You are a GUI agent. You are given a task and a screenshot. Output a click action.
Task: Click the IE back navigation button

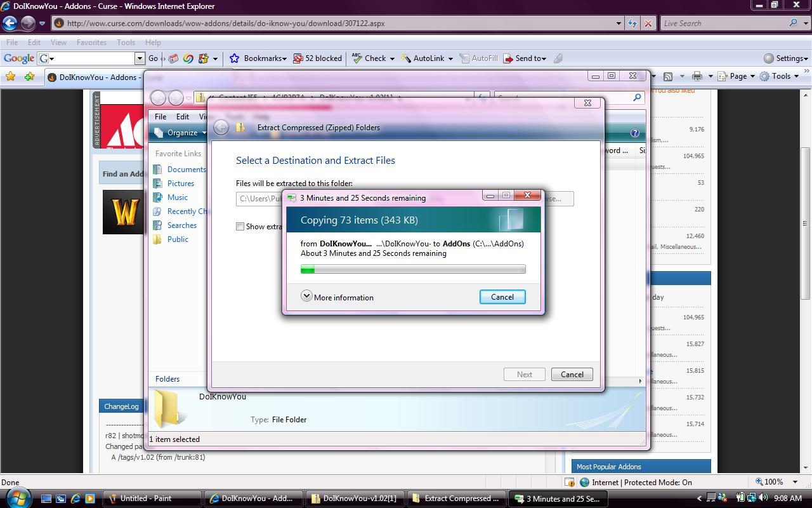click(10, 23)
